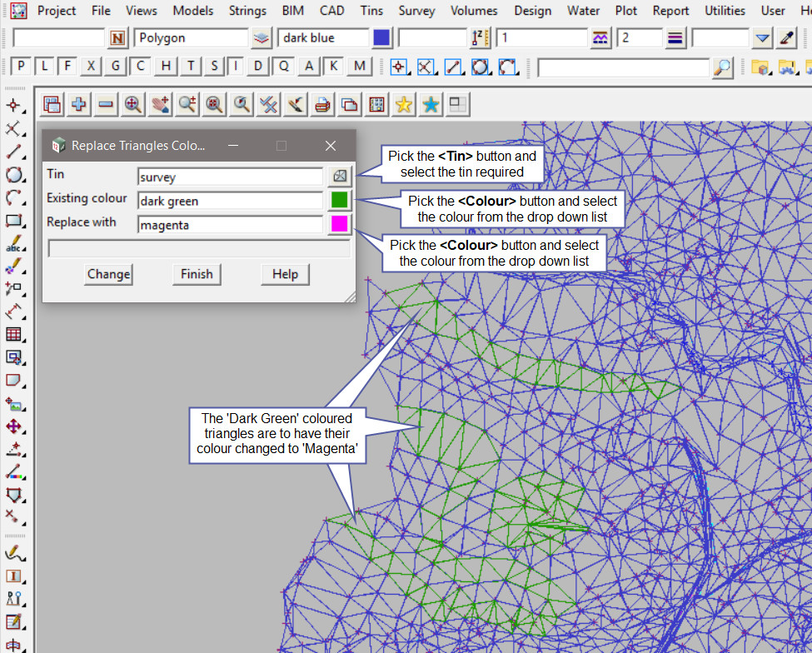Open the line weight chooser beside value 2

[x=675, y=37]
